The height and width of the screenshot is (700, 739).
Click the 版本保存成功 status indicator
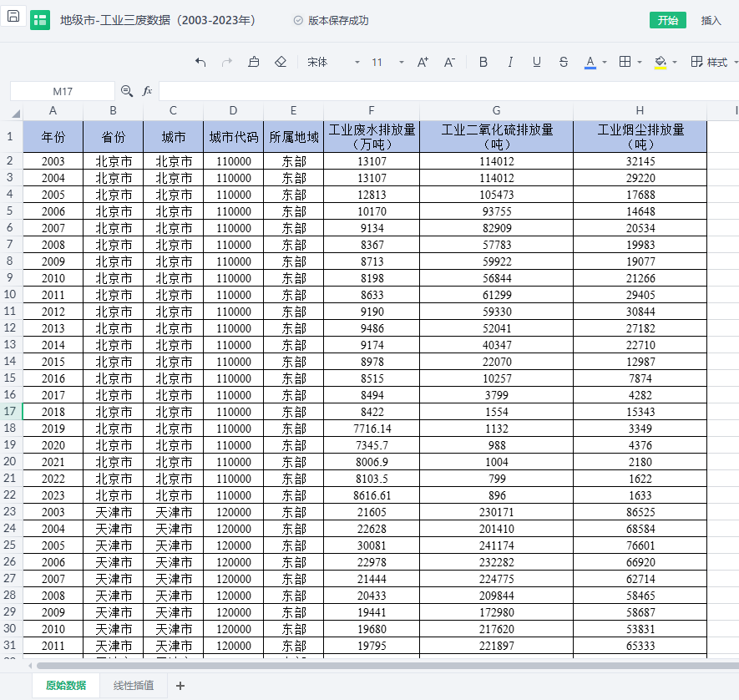point(332,20)
